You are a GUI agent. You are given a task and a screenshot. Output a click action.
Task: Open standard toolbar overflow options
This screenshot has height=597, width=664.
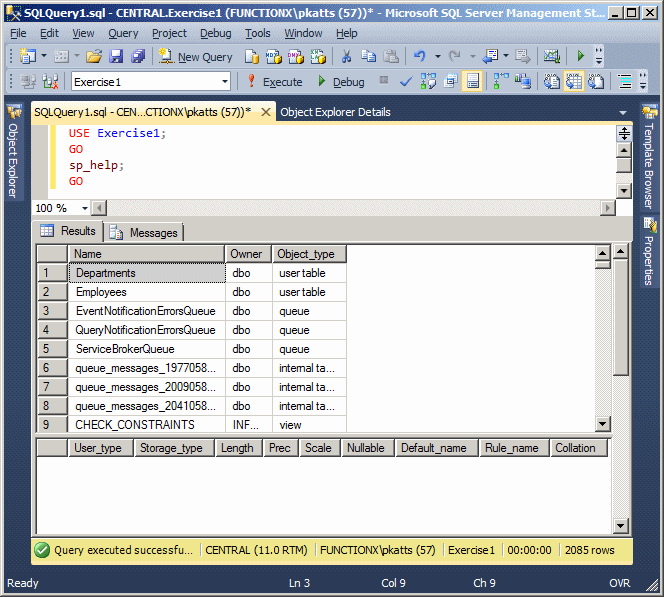click(598, 56)
